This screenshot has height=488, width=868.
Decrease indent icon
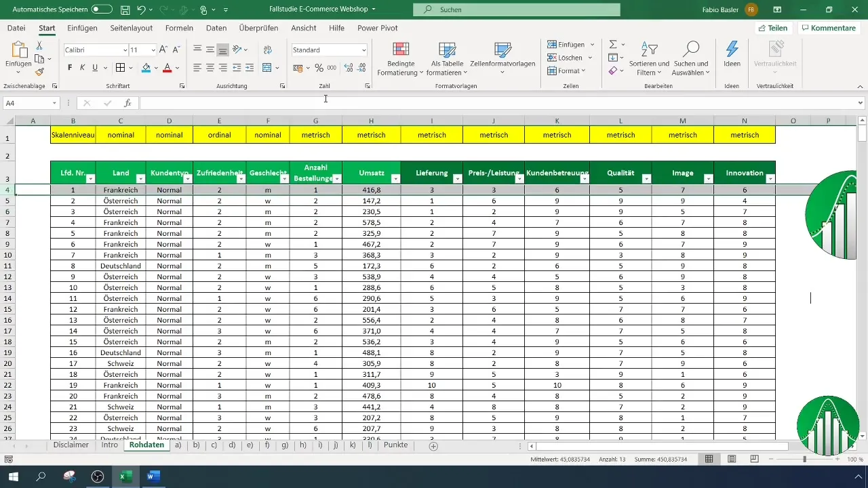pos(237,68)
